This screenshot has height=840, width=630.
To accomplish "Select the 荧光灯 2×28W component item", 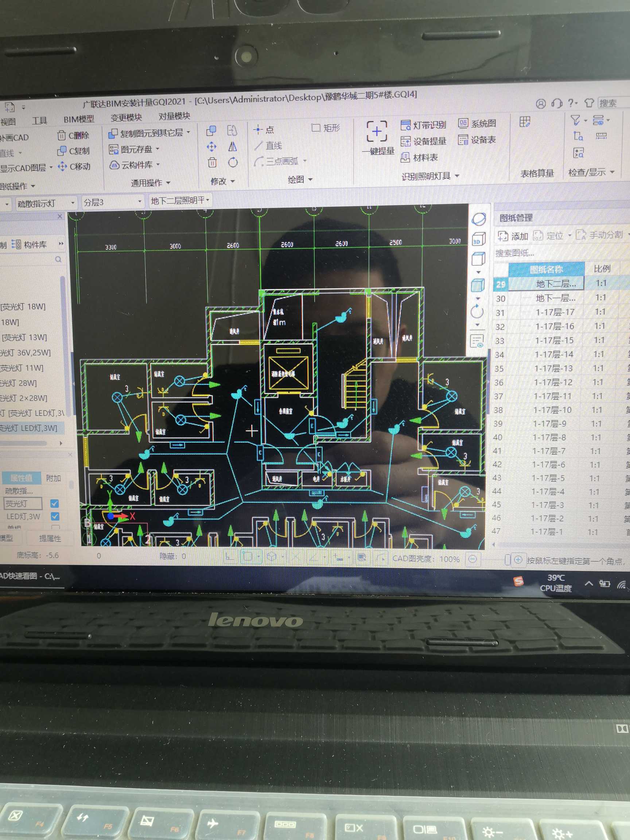I will click(x=24, y=398).
